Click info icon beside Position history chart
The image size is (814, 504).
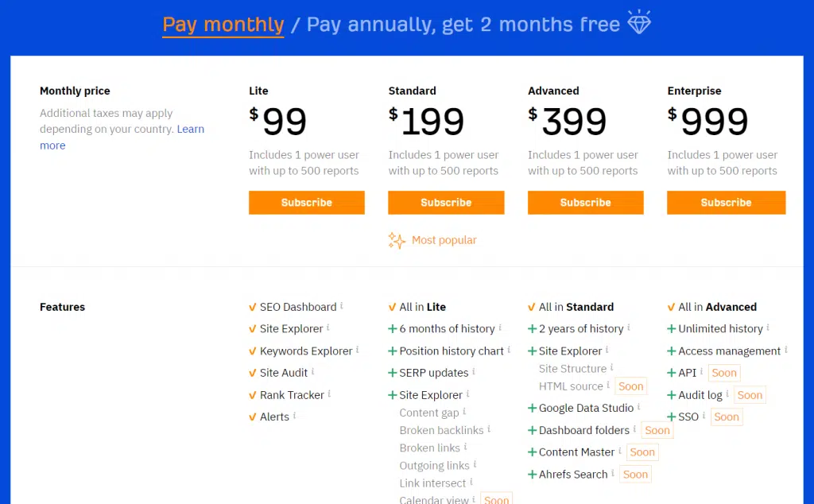click(x=509, y=350)
